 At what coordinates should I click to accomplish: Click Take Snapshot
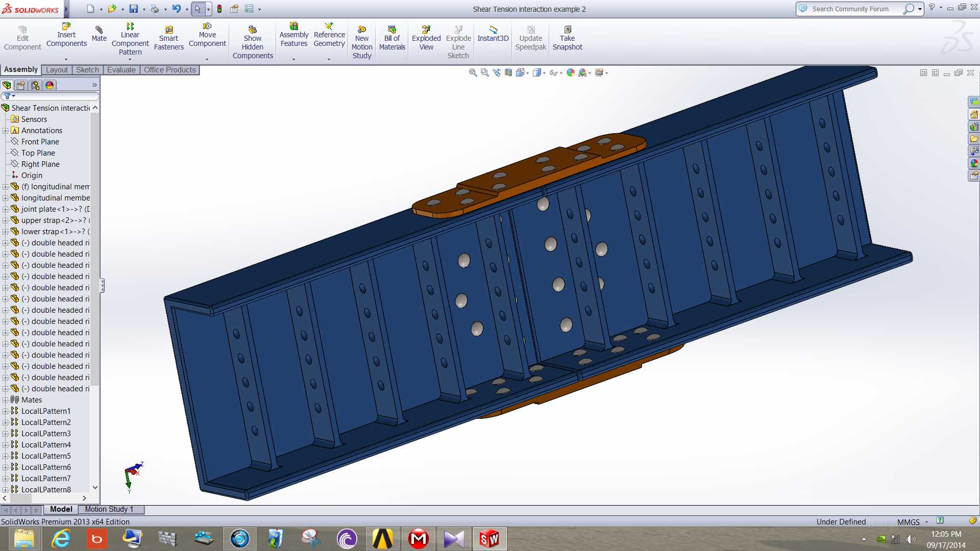pos(567,38)
